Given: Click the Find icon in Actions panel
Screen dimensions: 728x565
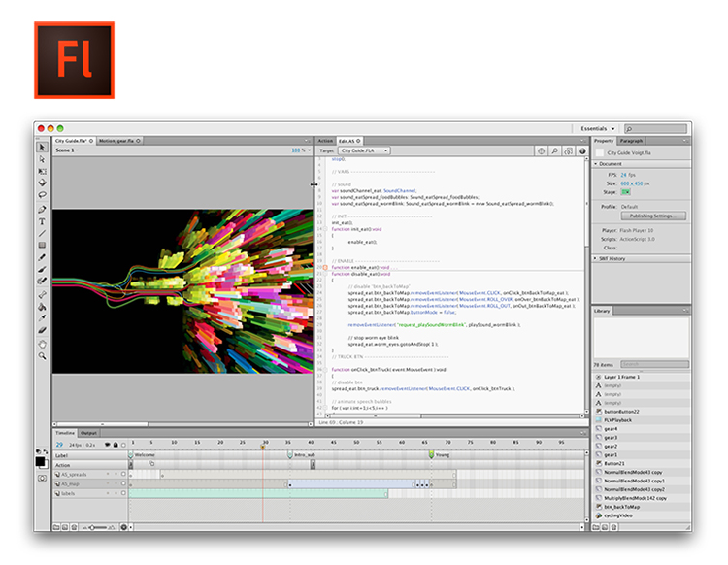Looking at the screenshot, I should [554, 151].
